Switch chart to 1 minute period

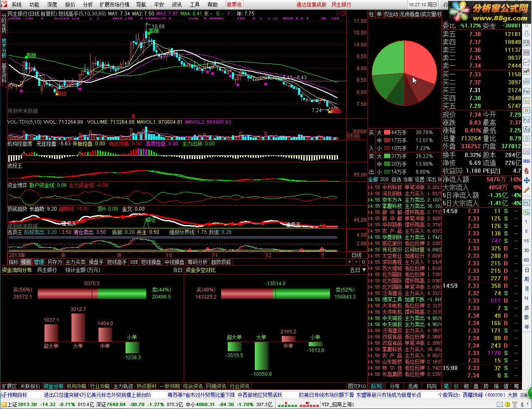click(x=527, y=222)
